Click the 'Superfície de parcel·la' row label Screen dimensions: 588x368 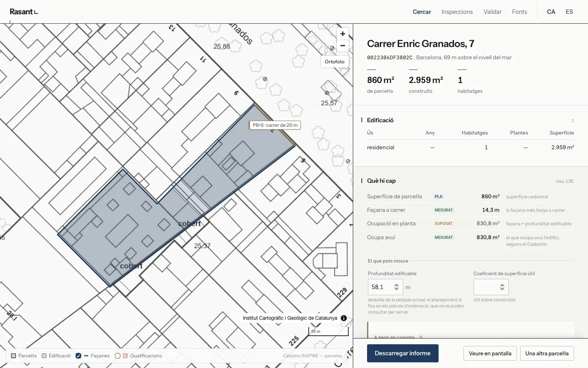[x=394, y=196]
